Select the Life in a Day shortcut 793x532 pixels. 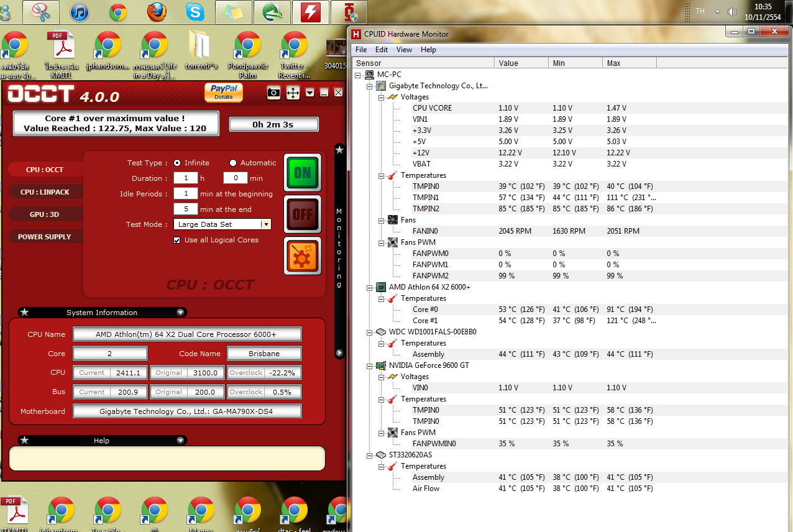tap(155, 55)
